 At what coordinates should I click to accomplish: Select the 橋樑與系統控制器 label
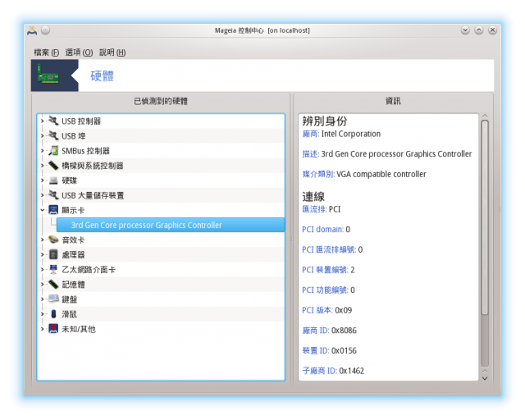(x=93, y=166)
